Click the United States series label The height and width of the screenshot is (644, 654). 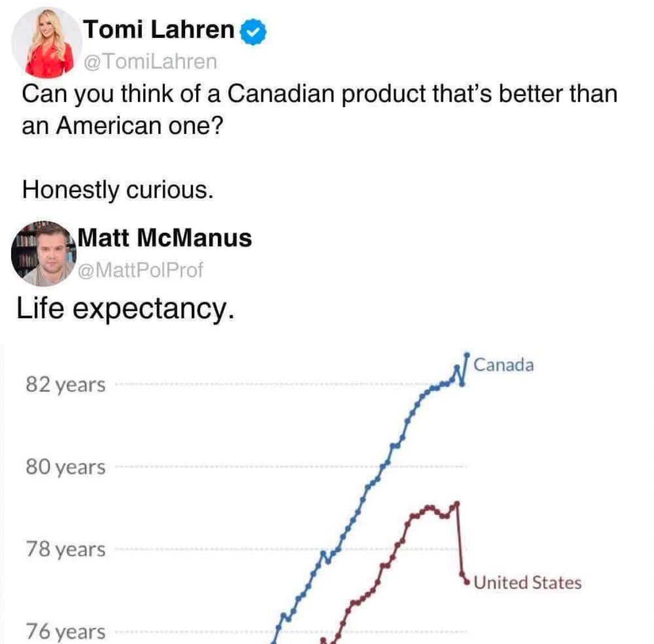click(528, 583)
